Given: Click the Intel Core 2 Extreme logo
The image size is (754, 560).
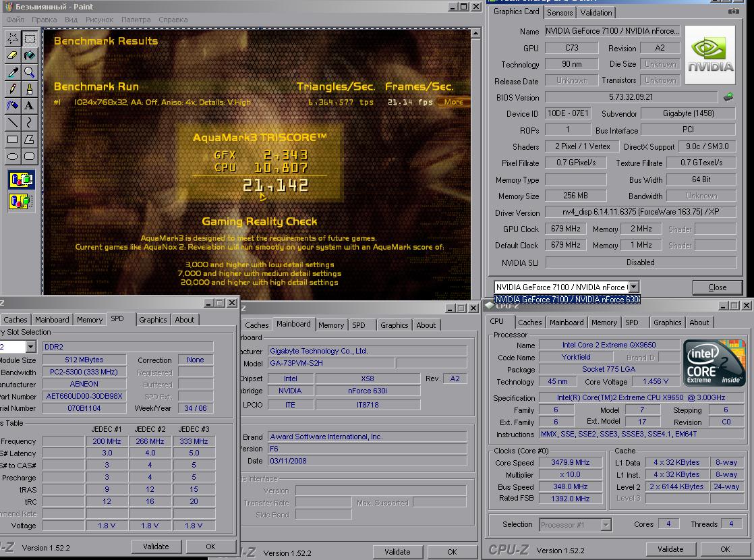Looking at the screenshot, I should point(714,363).
